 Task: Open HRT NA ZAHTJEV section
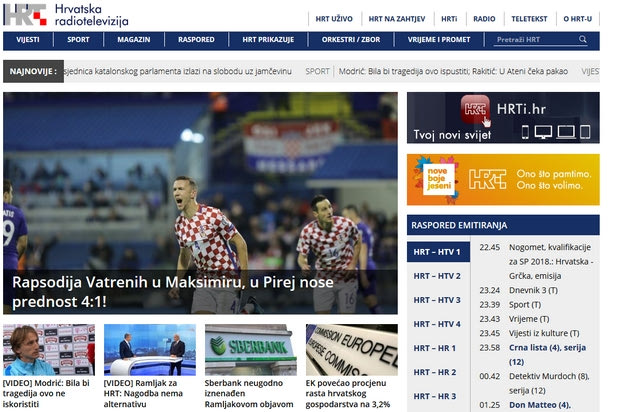tap(396, 19)
